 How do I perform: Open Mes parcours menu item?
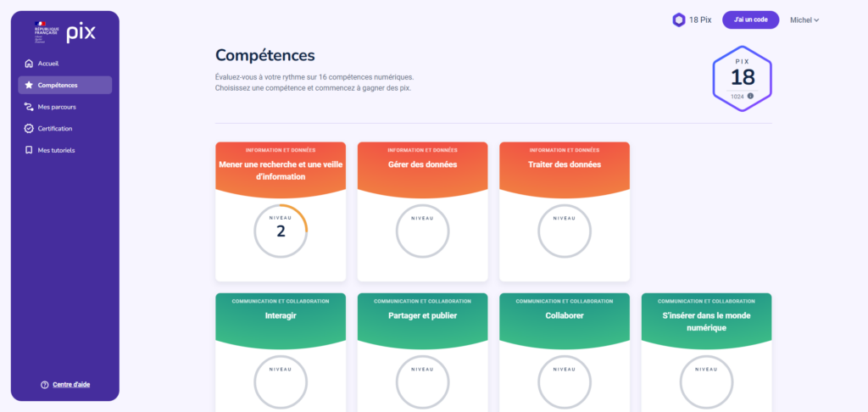click(x=57, y=107)
